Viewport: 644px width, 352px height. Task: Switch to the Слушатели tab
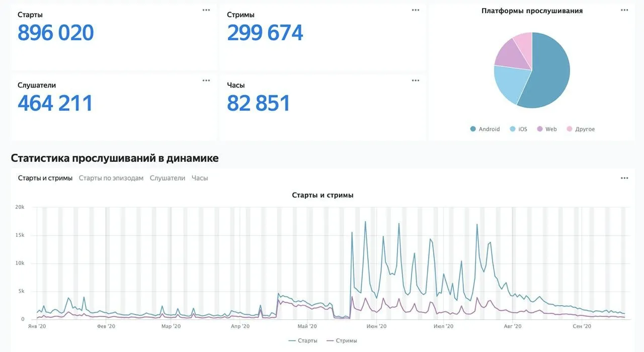168,178
